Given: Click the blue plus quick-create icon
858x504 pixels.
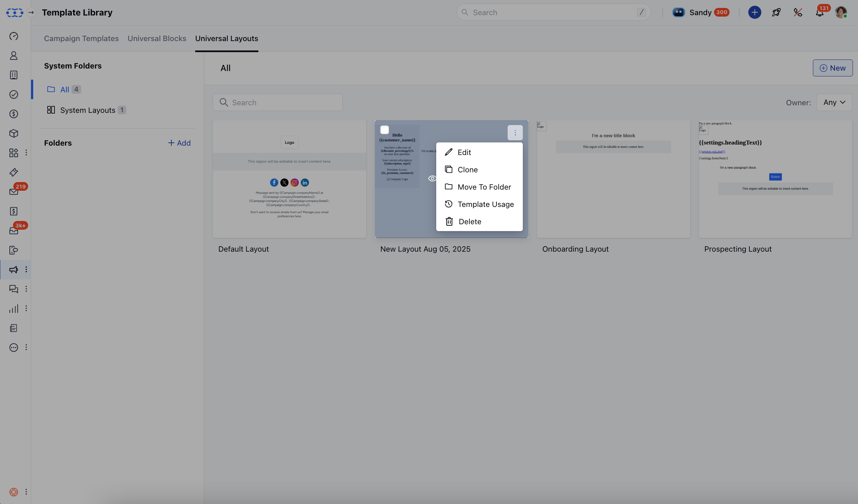Looking at the screenshot, I should tap(754, 13).
